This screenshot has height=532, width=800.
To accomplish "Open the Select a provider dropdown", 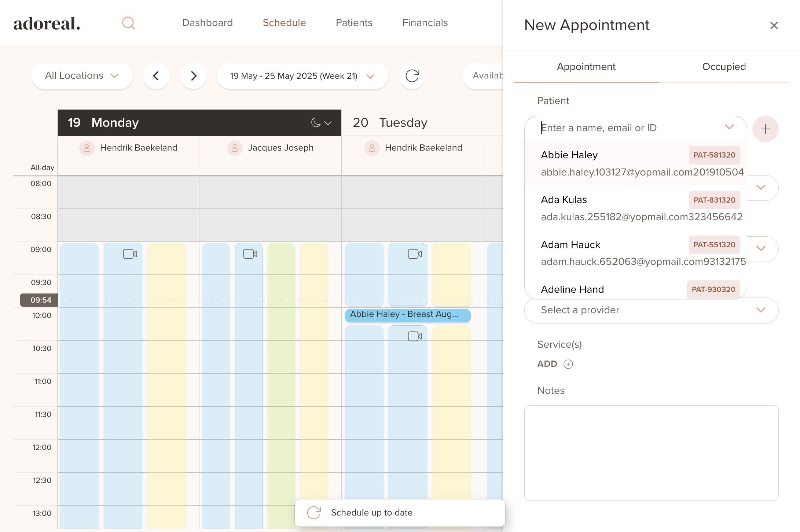I will tap(651, 310).
